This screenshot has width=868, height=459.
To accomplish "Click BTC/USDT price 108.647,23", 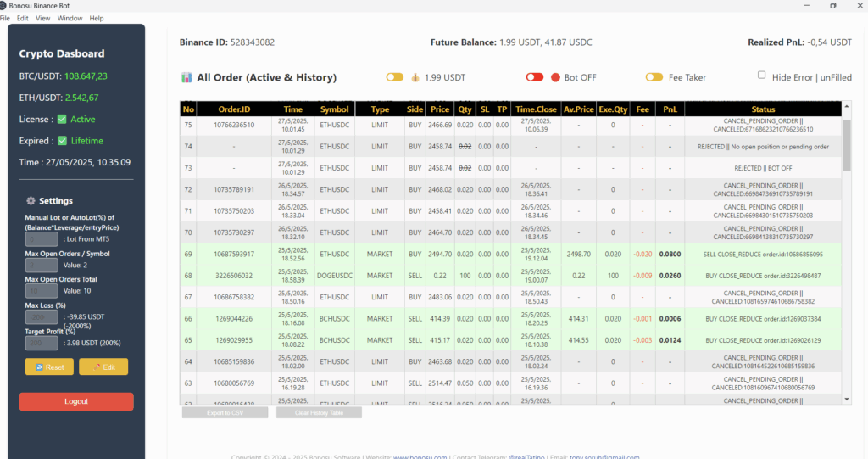I will (86, 76).
